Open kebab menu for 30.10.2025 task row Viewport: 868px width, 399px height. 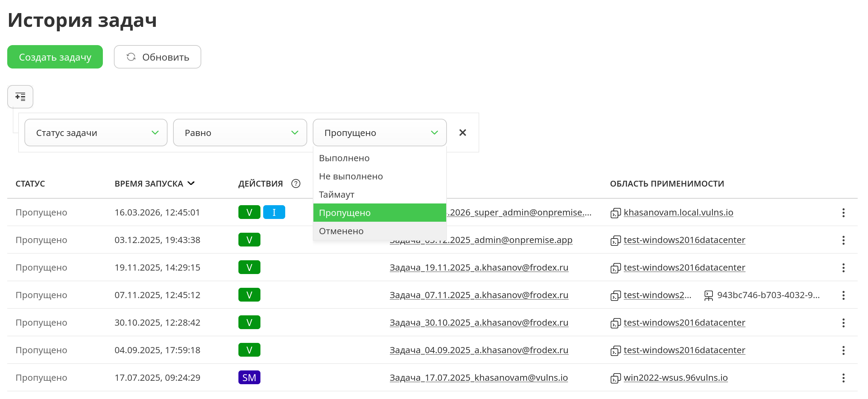(843, 323)
